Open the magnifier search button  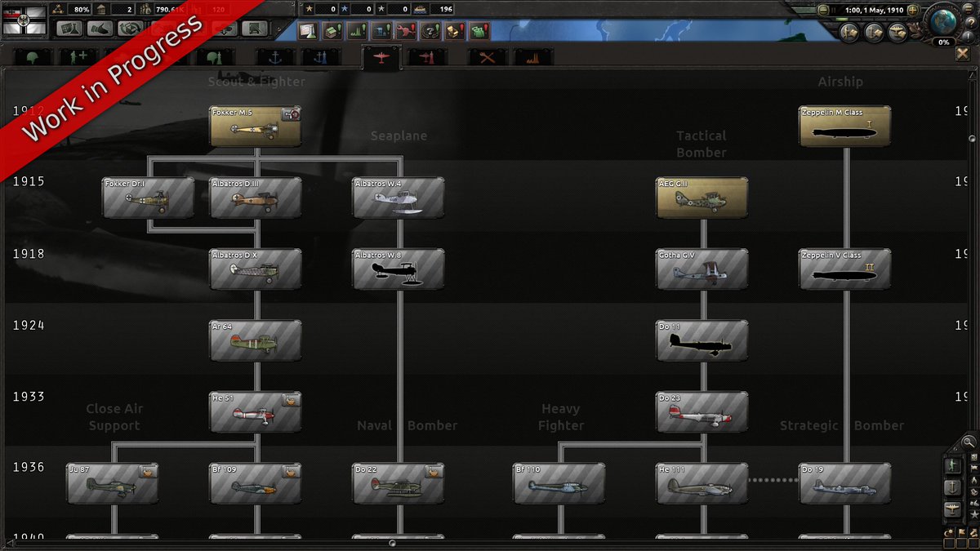pyautogui.click(x=969, y=442)
